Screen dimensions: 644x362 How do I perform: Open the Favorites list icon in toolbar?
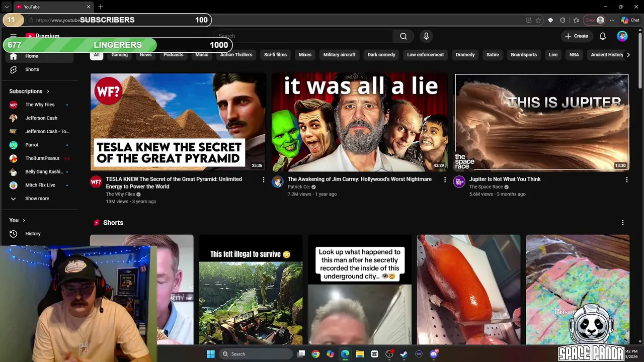pos(576,20)
